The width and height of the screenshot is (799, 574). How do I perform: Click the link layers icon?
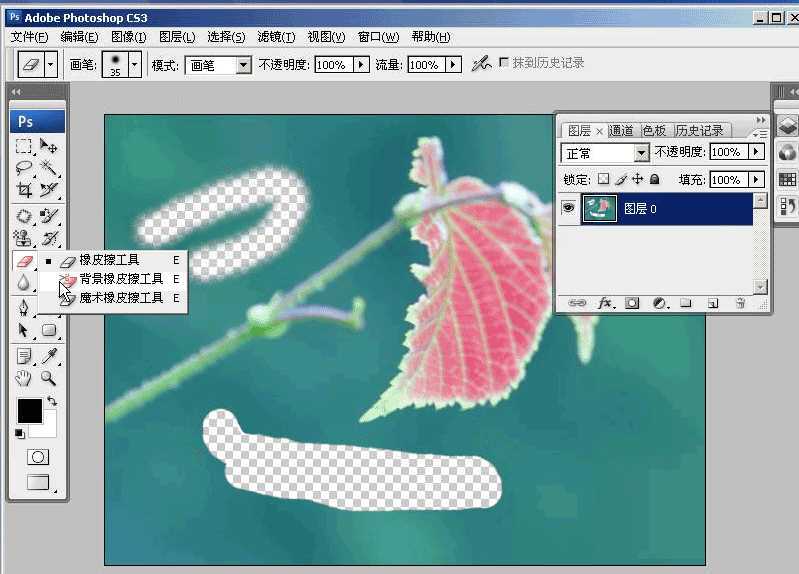(577, 303)
